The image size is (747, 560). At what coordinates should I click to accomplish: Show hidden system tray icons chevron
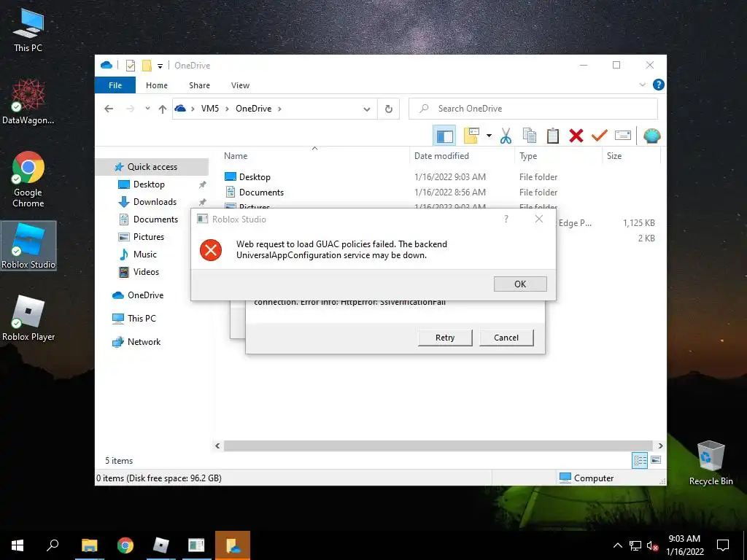(617, 545)
